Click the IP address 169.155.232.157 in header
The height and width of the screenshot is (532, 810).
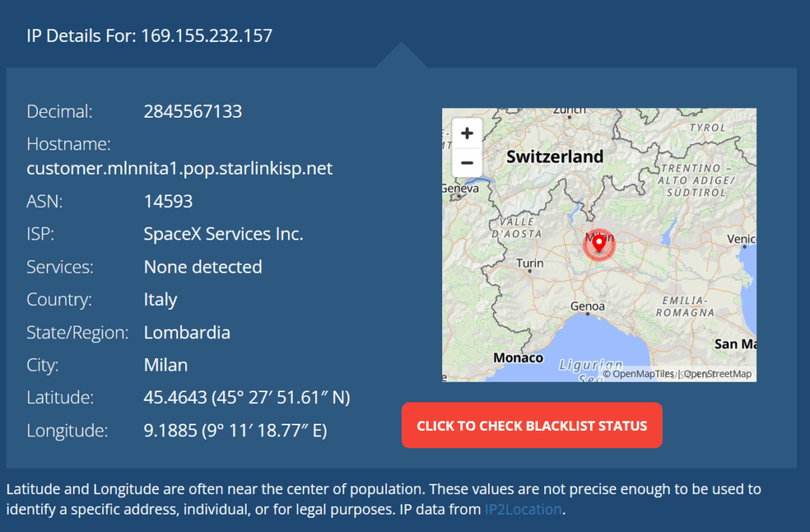pyautogui.click(x=206, y=36)
